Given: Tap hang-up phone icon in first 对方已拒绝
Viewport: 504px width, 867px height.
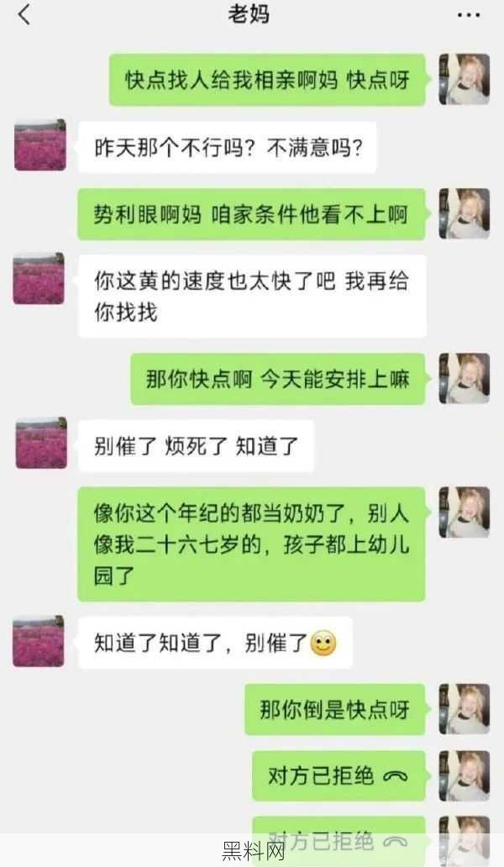Looking at the screenshot, I should 395,777.
